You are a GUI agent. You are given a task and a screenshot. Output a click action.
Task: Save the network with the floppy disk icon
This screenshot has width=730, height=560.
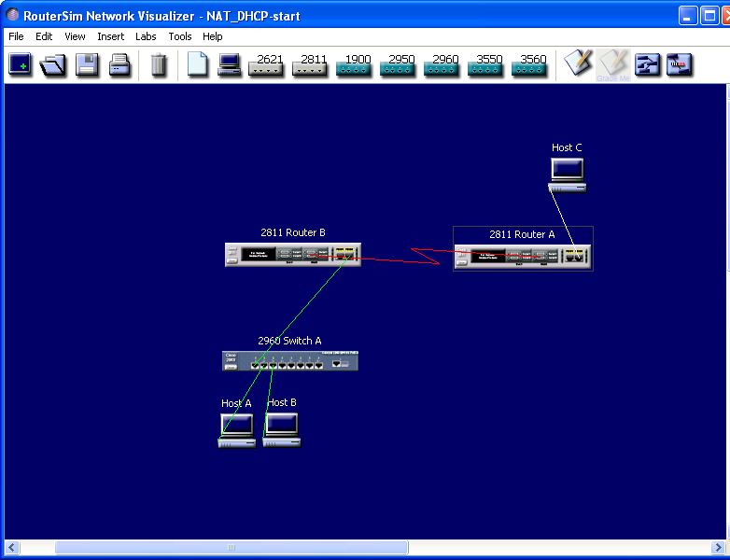[x=87, y=64]
